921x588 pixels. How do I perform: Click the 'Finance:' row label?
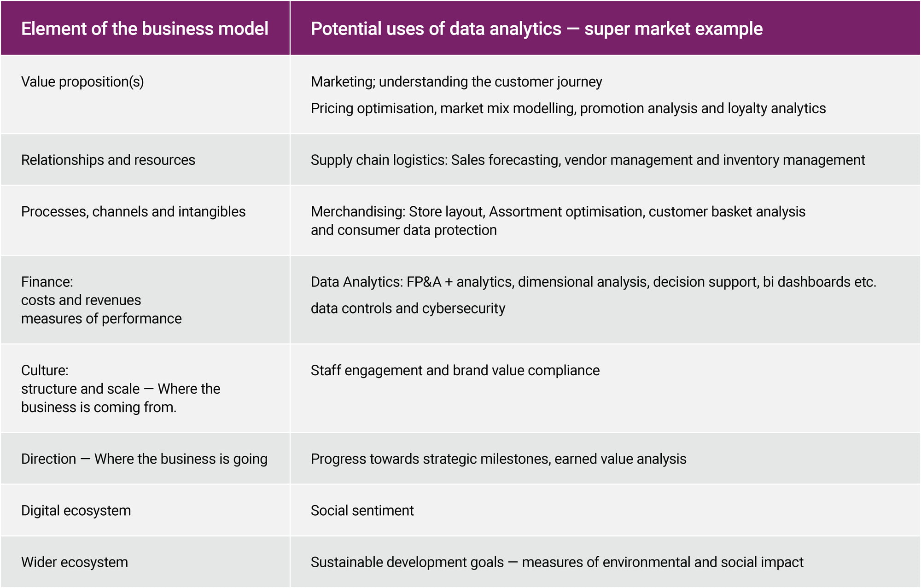pyautogui.click(x=47, y=281)
